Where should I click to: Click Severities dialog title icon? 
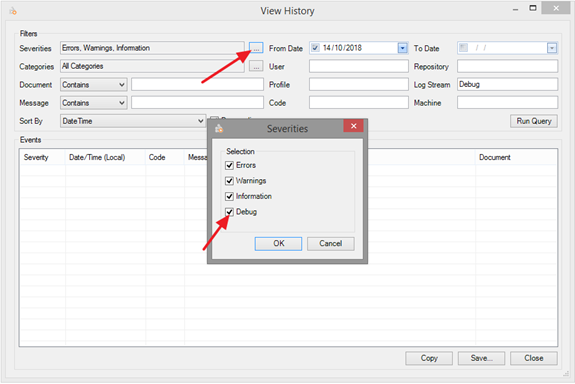[219, 128]
